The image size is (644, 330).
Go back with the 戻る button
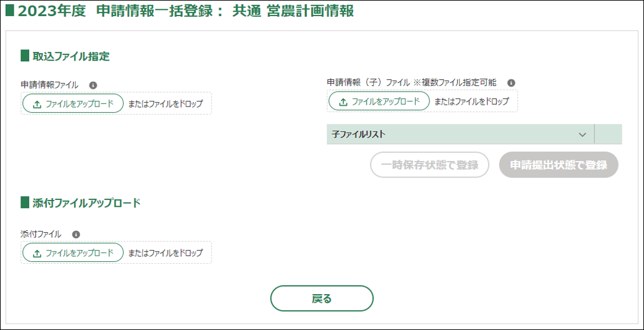point(322,298)
